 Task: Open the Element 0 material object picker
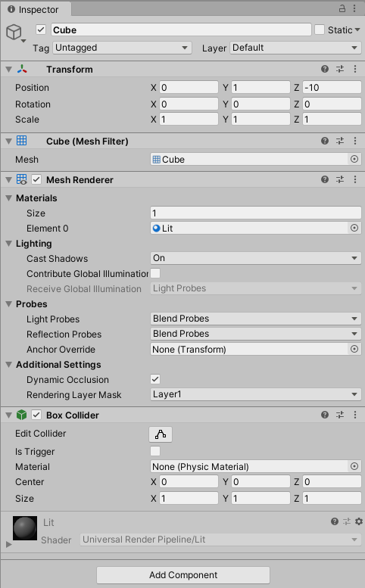(354, 228)
